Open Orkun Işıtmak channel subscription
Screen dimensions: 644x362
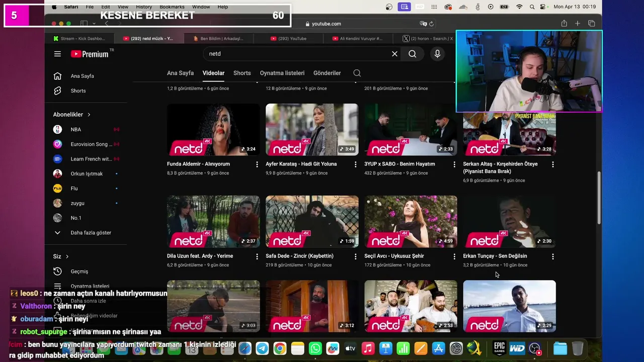click(x=87, y=174)
